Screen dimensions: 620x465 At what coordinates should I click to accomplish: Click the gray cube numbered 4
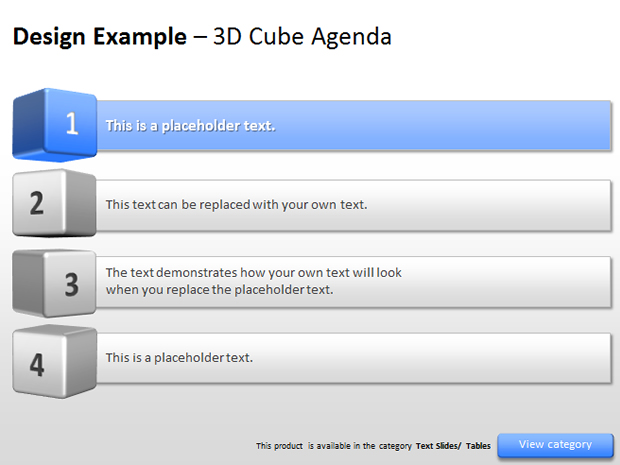[55, 361]
